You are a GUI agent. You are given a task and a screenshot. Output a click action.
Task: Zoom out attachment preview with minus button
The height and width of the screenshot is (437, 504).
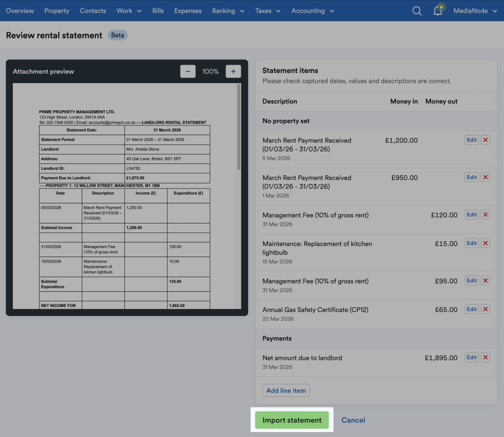188,71
